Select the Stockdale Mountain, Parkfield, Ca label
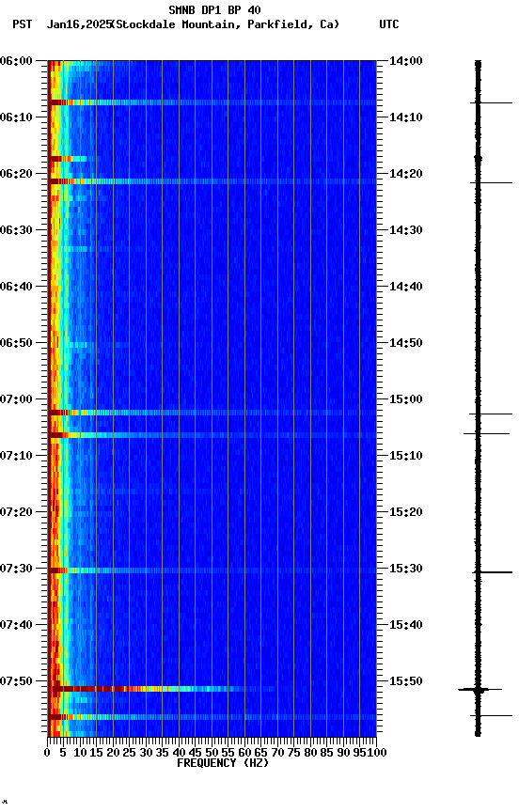Viewport: 519px width, 812px height. pyautogui.click(x=228, y=24)
